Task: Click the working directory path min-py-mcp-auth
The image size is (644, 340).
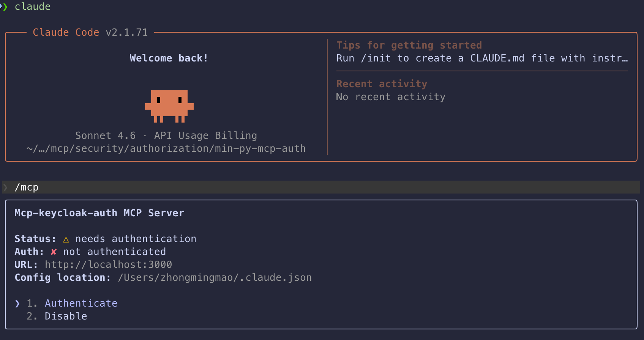Action: [x=166, y=149]
